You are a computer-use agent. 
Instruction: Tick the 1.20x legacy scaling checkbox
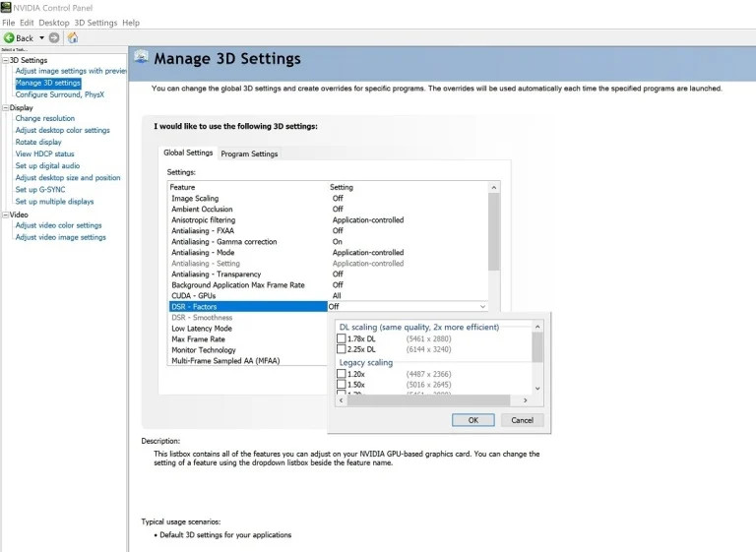click(x=342, y=374)
